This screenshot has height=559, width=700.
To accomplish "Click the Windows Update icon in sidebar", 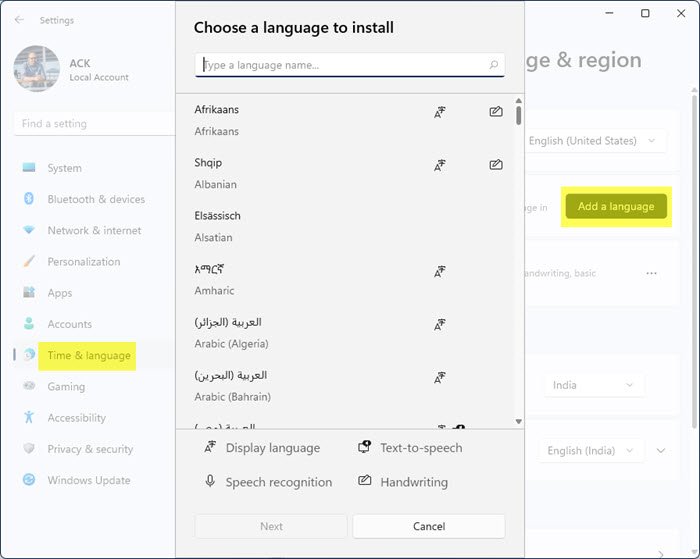I will [x=28, y=480].
